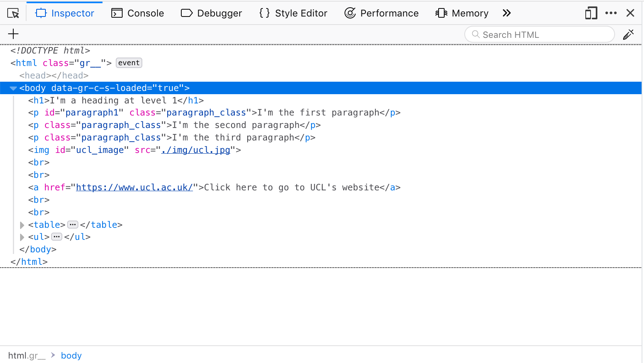Click the ./img/ucl.jpg source link
Viewport: 644px width, 363px height.
pos(195,150)
